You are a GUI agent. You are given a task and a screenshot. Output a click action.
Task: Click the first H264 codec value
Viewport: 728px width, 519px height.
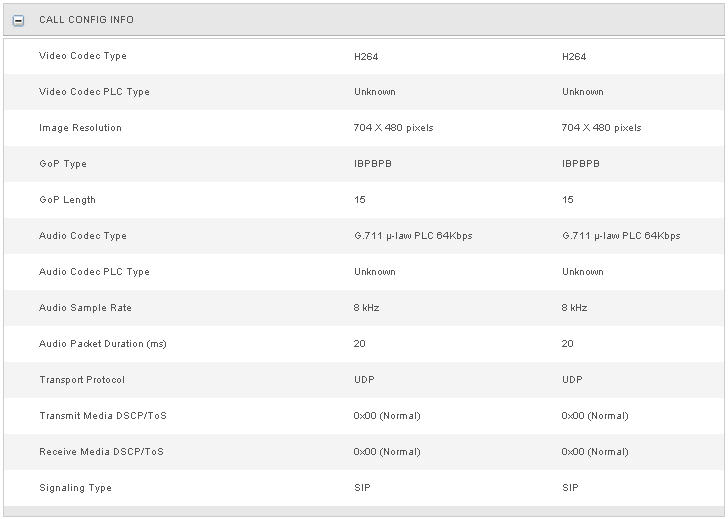pyautogui.click(x=366, y=57)
